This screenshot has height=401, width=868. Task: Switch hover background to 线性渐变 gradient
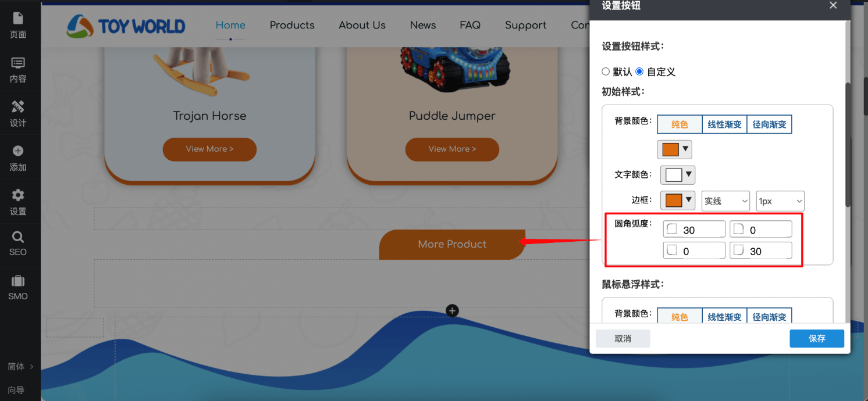(724, 316)
